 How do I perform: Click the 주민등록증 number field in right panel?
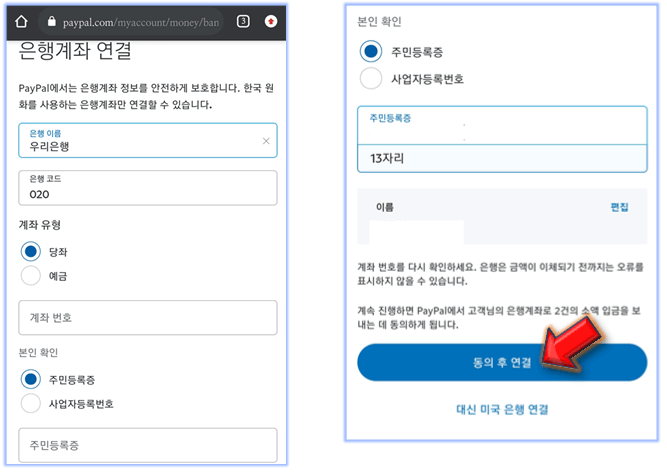click(x=502, y=125)
